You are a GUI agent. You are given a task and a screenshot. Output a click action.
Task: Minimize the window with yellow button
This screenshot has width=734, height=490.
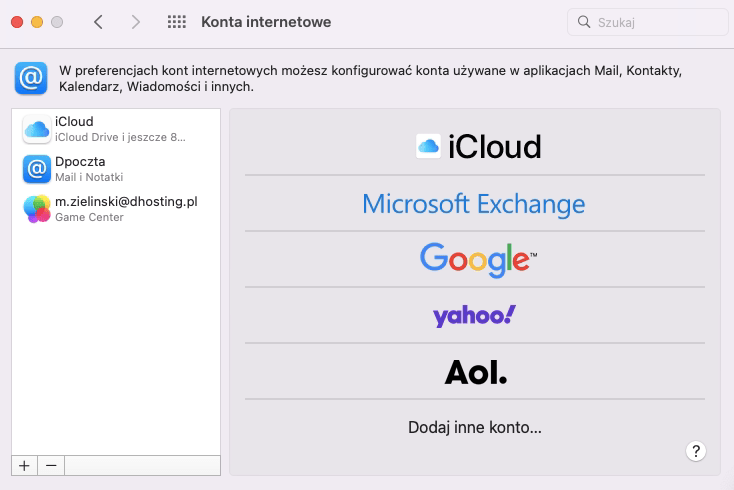point(37,22)
